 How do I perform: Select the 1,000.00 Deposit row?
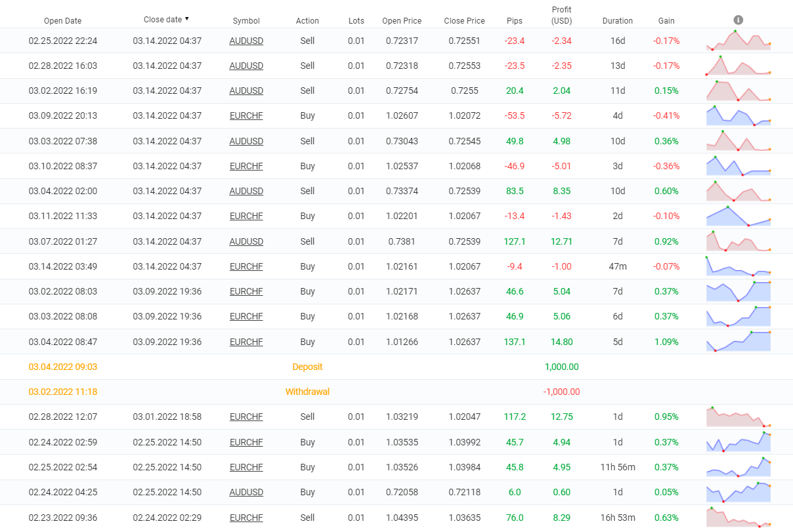396,367
